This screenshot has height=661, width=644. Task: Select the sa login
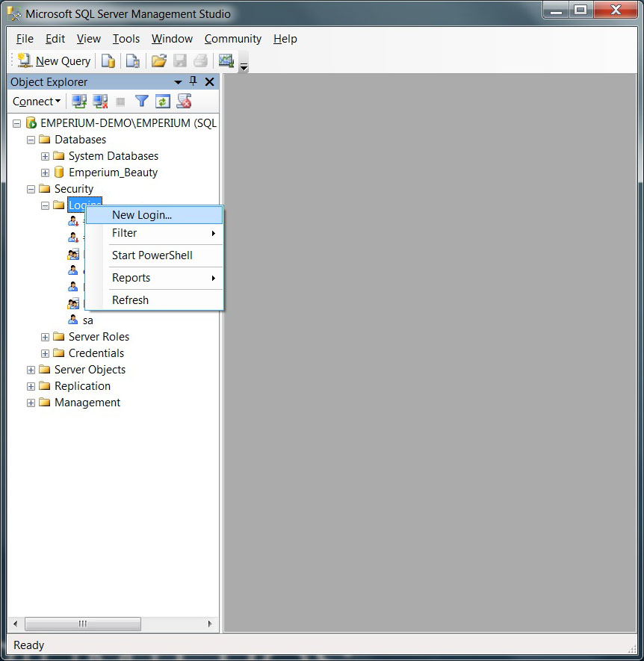(87, 320)
